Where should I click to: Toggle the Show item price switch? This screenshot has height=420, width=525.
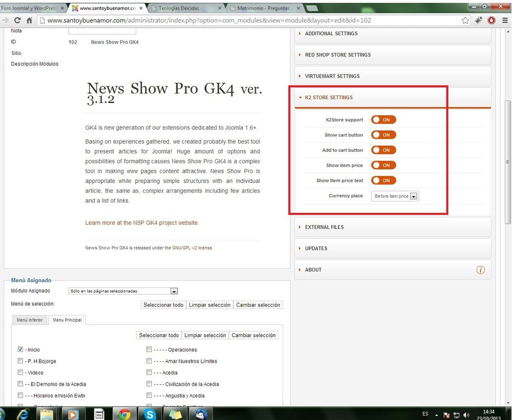point(383,165)
